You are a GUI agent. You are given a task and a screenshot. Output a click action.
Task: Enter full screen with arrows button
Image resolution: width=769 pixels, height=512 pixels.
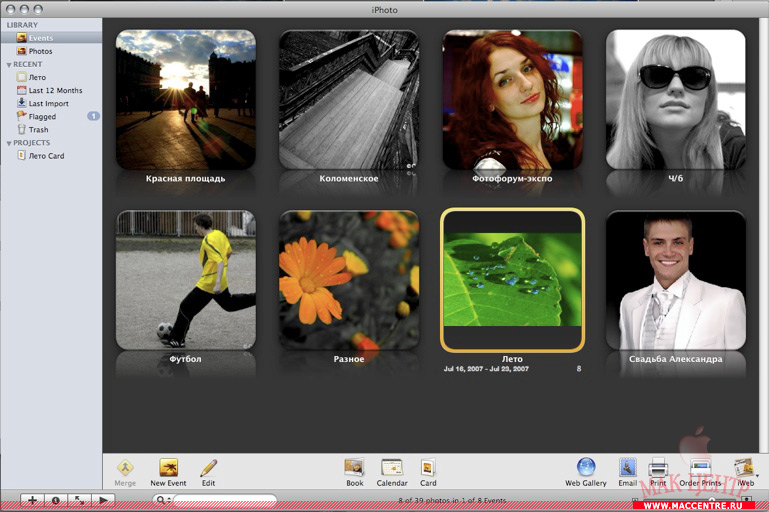coord(79,500)
